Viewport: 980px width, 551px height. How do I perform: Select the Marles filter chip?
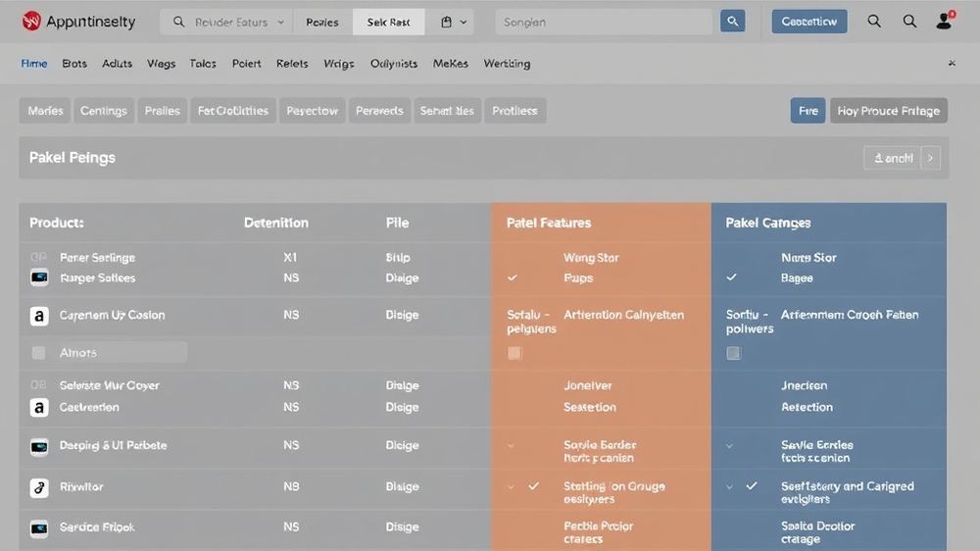[x=45, y=111]
